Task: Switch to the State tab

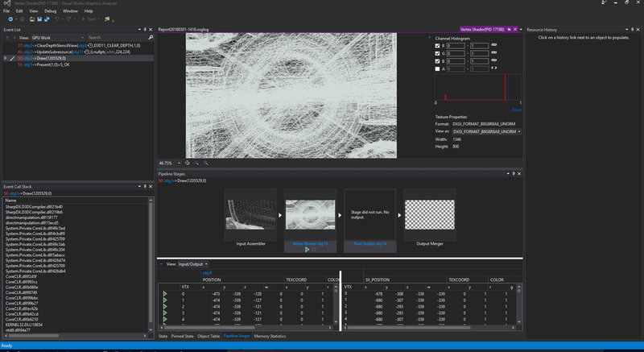Action: 163,336
